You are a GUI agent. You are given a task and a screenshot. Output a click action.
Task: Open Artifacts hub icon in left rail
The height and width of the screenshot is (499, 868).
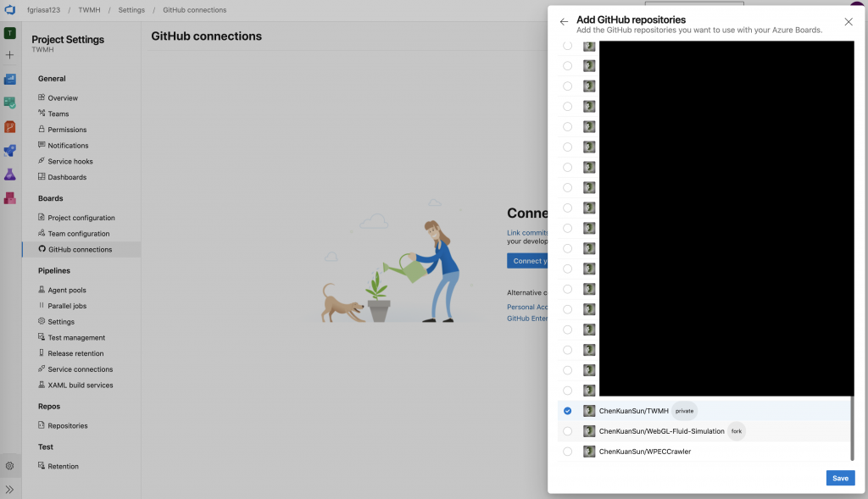coord(10,198)
